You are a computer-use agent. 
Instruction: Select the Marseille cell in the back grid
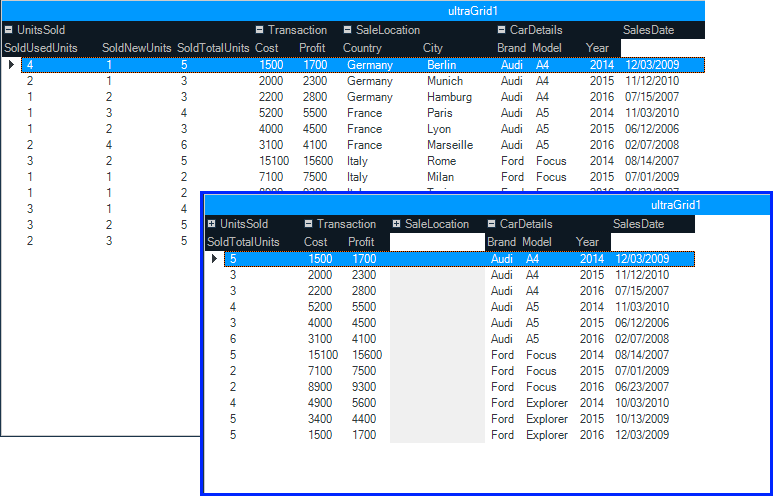(450, 145)
